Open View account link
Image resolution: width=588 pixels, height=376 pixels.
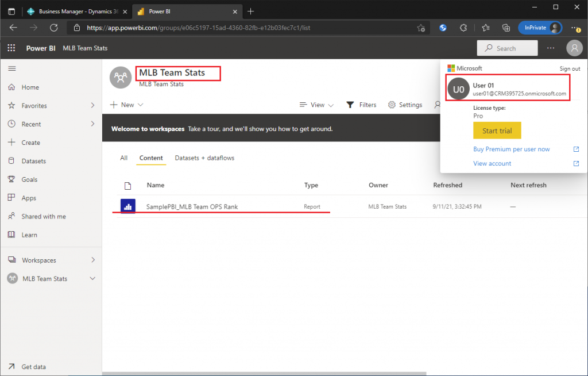pyautogui.click(x=492, y=163)
